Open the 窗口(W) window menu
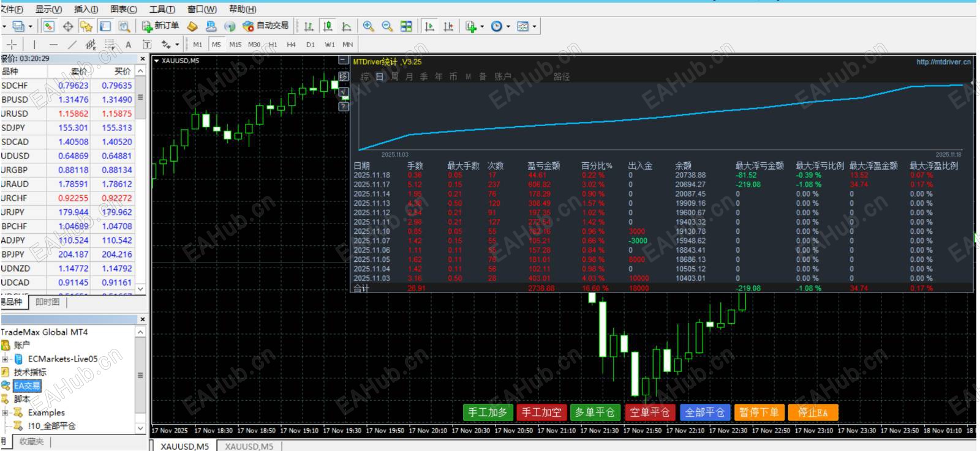 202,9
